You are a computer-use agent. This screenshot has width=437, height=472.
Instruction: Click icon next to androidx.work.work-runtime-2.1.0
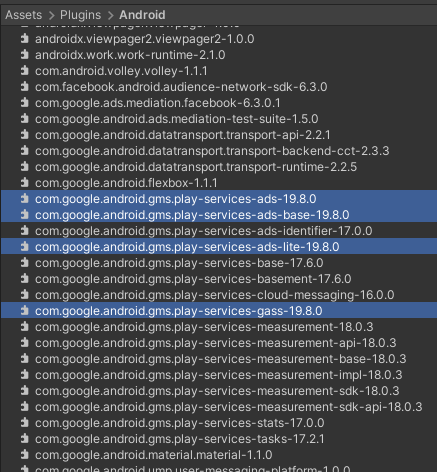[25, 55]
